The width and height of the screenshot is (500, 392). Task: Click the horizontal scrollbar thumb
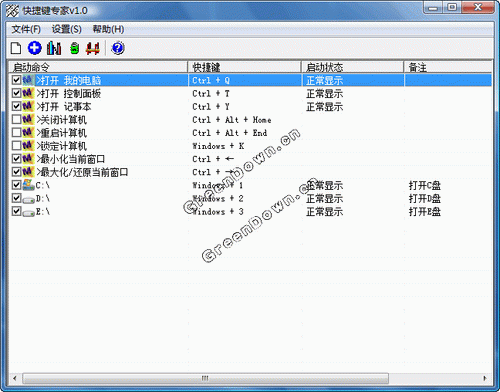point(205,378)
